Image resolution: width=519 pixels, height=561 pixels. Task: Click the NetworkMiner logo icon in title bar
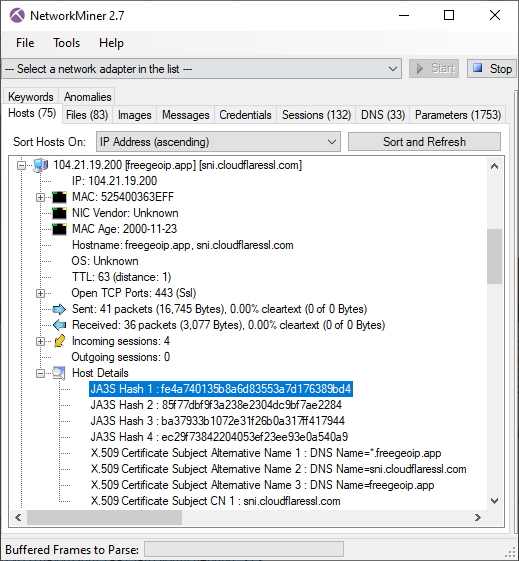tap(17, 16)
